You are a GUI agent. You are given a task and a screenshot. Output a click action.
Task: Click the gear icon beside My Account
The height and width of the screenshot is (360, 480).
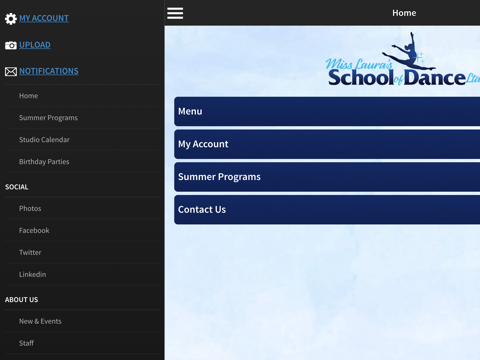pyautogui.click(x=11, y=19)
